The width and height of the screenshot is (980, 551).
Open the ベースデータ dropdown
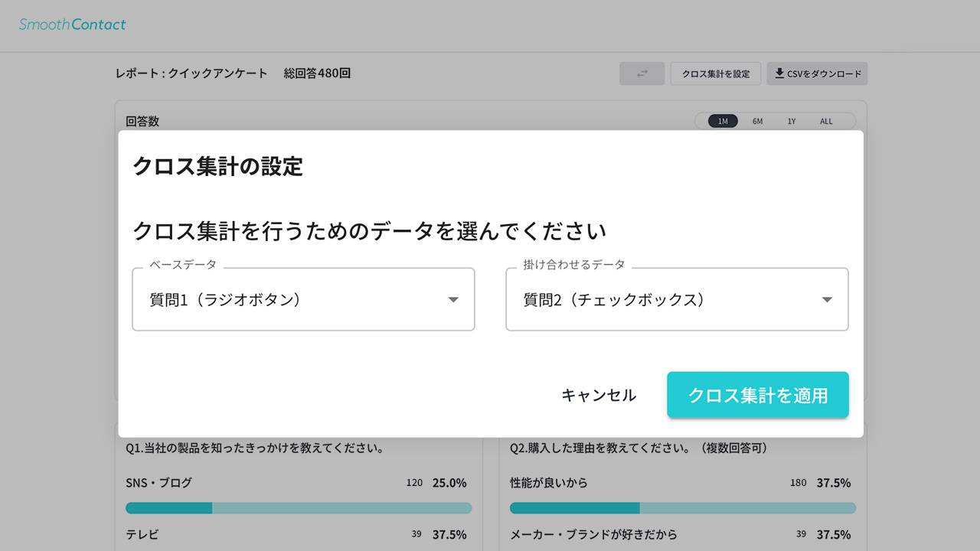click(x=303, y=299)
